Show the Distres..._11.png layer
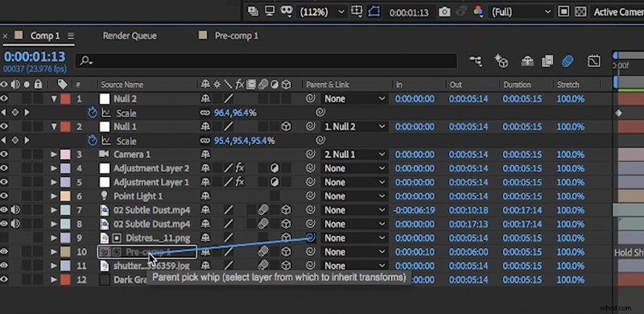This screenshot has height=314, width=644. point(4,238)
